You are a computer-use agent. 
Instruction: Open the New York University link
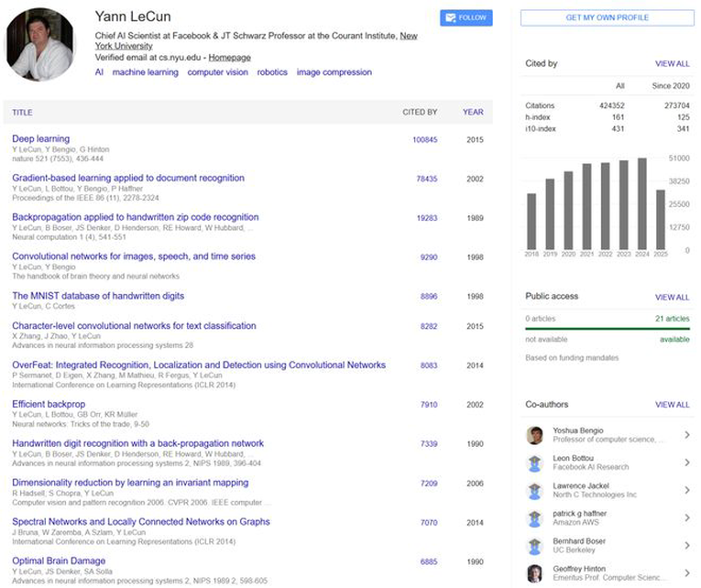point(257,40)
